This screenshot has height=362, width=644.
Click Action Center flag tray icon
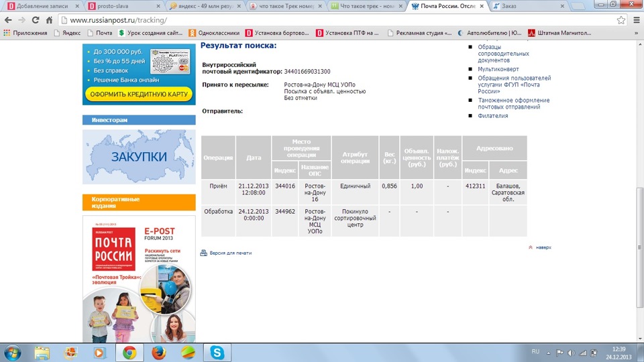559,353
